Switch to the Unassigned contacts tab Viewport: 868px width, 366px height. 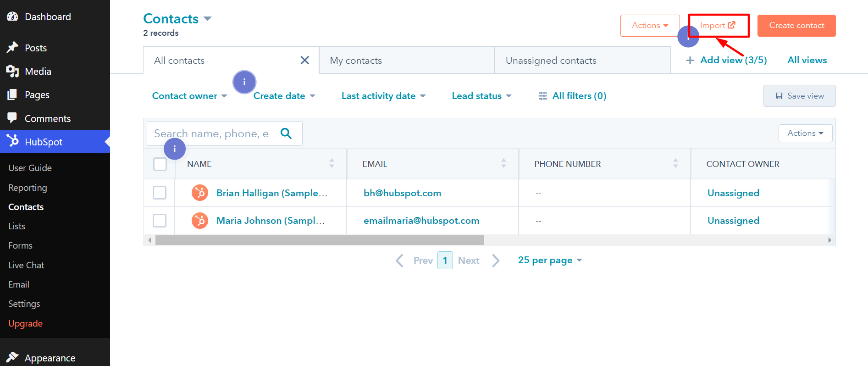click(x=583, y=60)
